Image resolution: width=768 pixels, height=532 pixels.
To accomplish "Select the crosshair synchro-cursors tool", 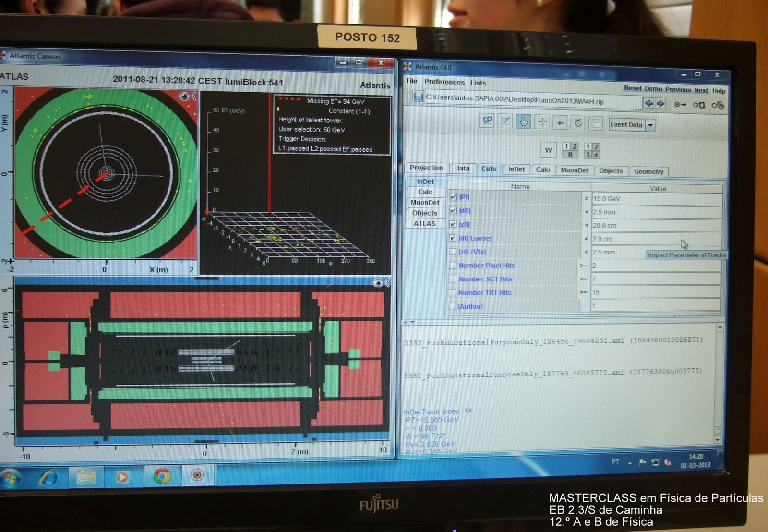I will (x=542, y=122).
